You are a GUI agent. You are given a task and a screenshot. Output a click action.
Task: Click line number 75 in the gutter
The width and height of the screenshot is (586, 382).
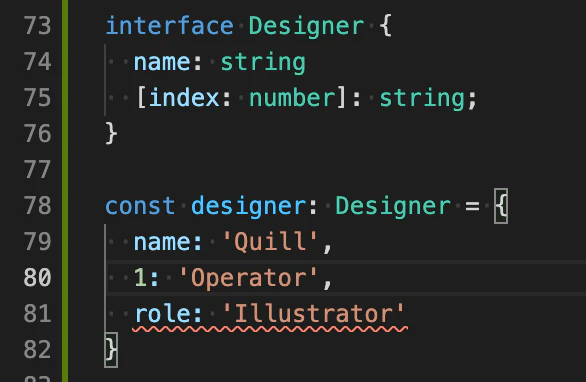[x=37, y=98]
